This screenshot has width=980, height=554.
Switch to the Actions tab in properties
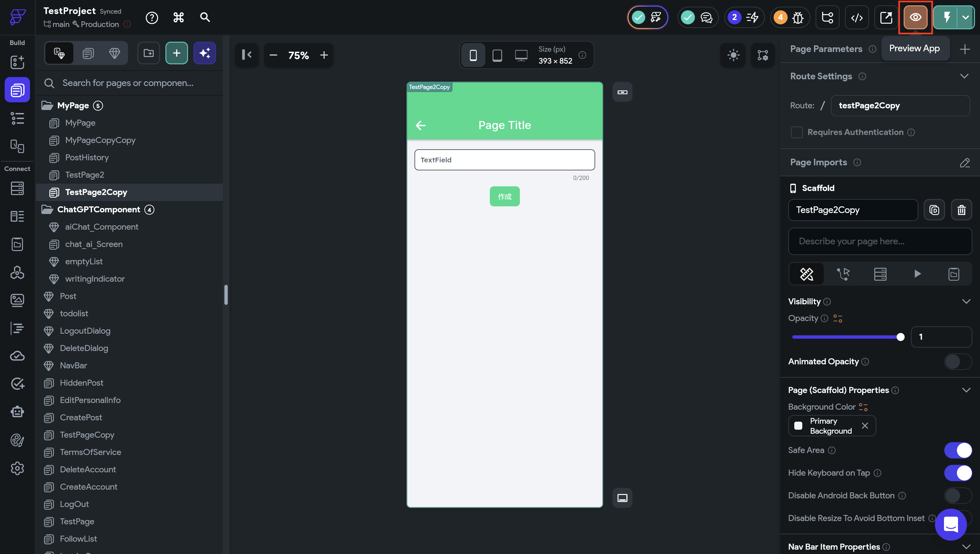tap(843, 274)
